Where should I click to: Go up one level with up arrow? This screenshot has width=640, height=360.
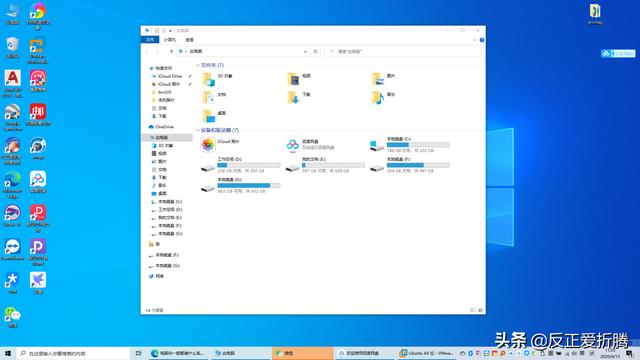tap(171, 51)
